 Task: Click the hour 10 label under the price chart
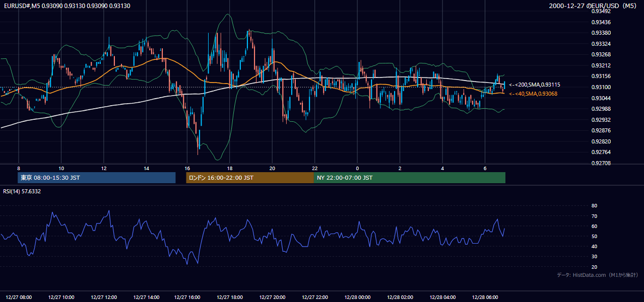click(61, 168)
